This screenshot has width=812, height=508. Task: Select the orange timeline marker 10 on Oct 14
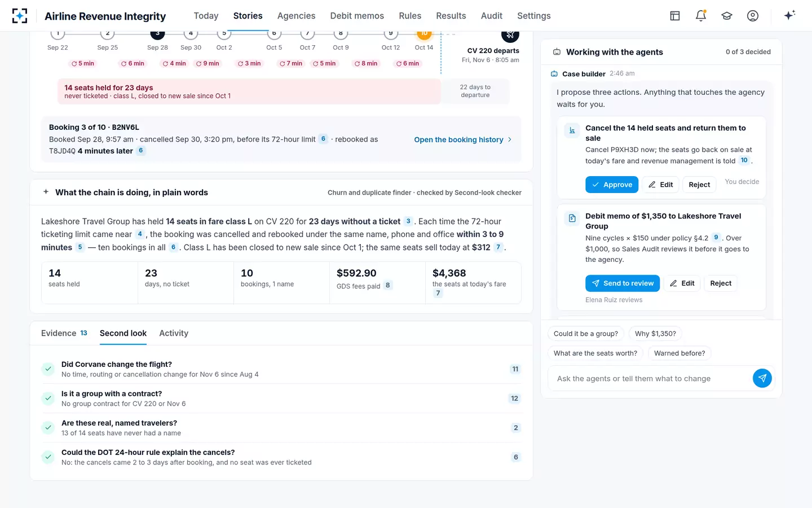[424, 34]
